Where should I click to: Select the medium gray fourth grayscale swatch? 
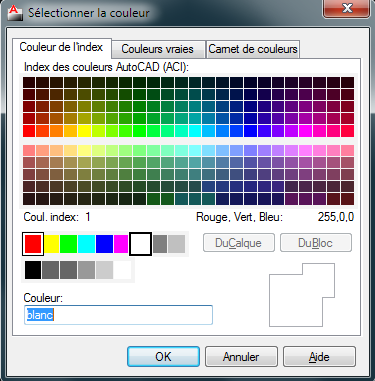(86, 270)
